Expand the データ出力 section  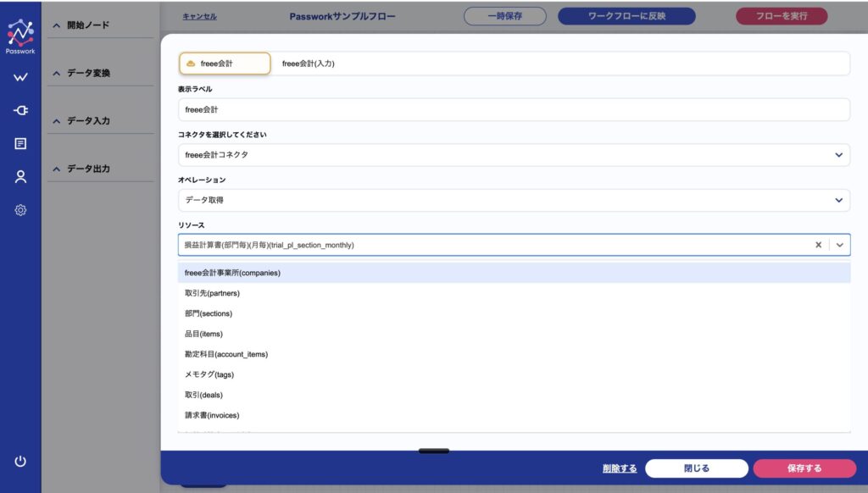click(57, 169)
